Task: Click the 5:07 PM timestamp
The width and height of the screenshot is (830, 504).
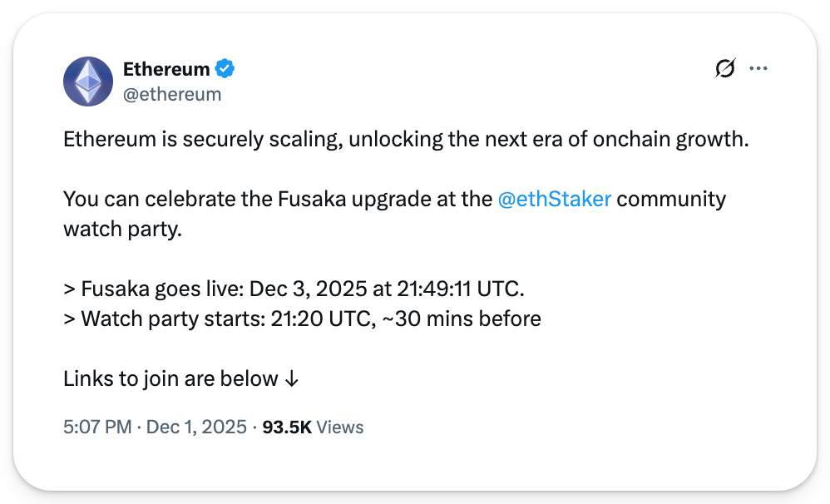Action: (97, 427)
